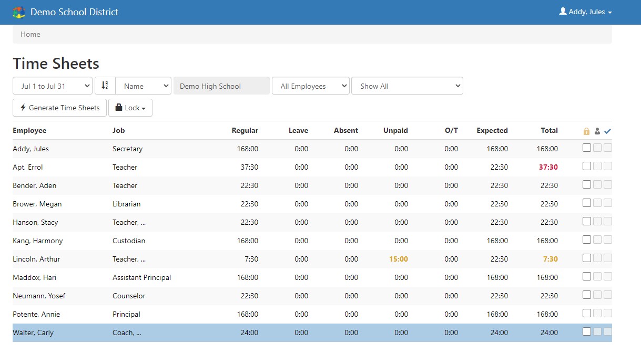Click the blue checkmark column header icon
The width and height of the screenshot is (641, 364).
click(607, 130)
